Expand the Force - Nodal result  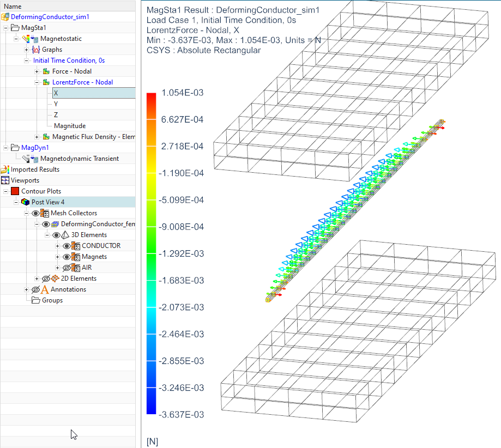37,71
